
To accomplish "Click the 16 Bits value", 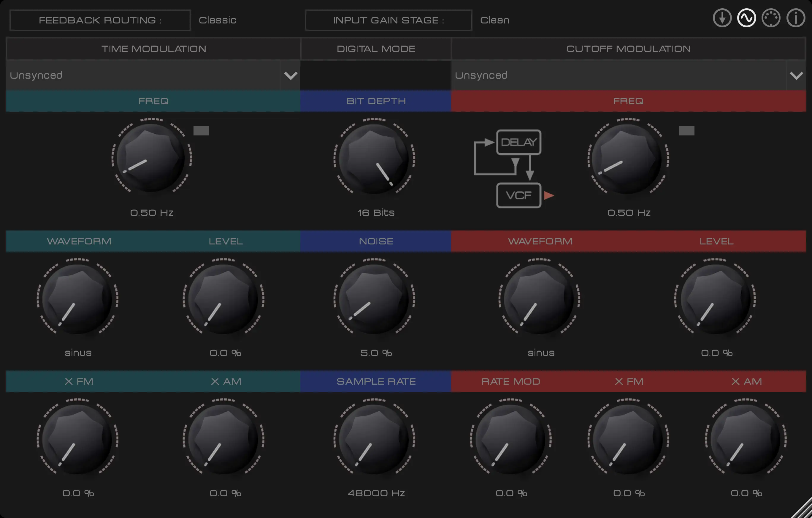I will pyautogui.click(x=376, y=213).
